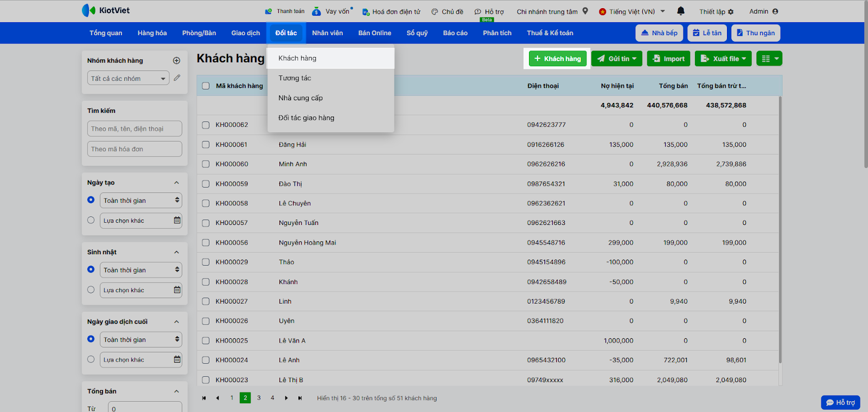Go to the first page of the customer list

204,398
